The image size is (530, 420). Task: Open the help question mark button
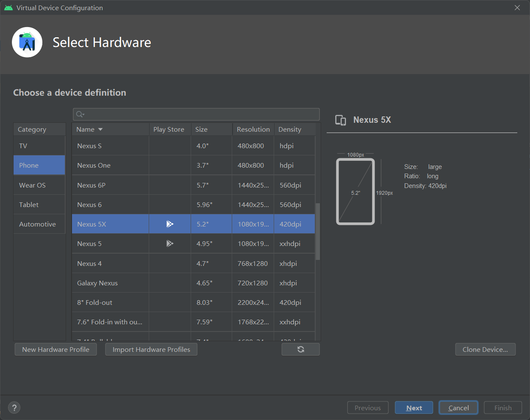click(14, 408)
